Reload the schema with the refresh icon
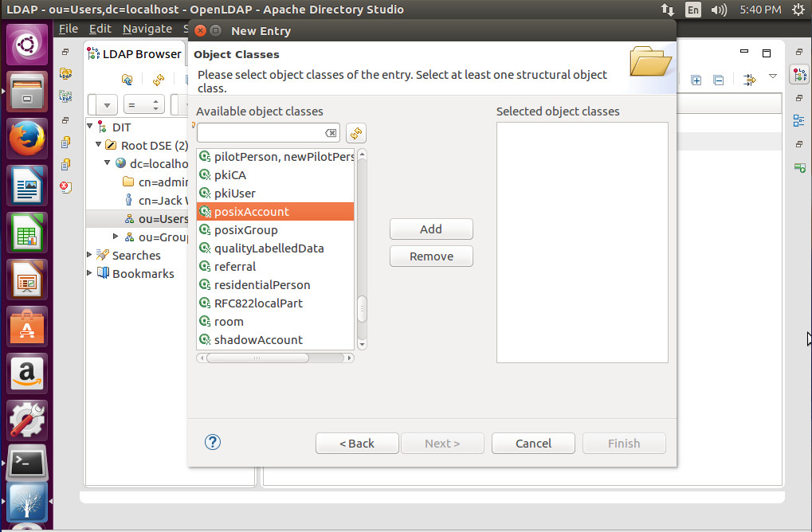Viewport: 812px width, 532px height. [355, 133]
